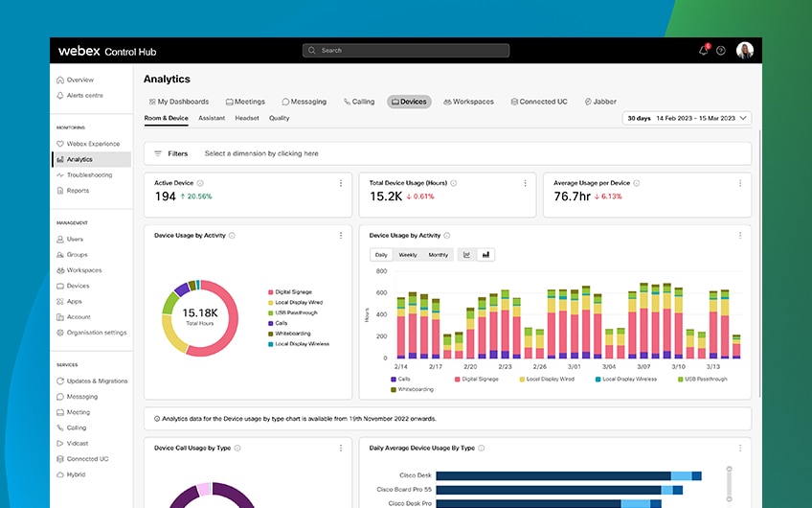
Task: Switch to Messaging analytics tab
Action: (x=304, y=102)
